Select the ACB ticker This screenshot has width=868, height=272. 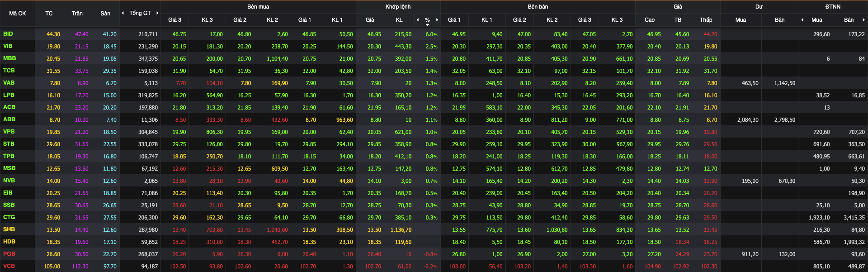pyautogui.click(x=9, y=107)
